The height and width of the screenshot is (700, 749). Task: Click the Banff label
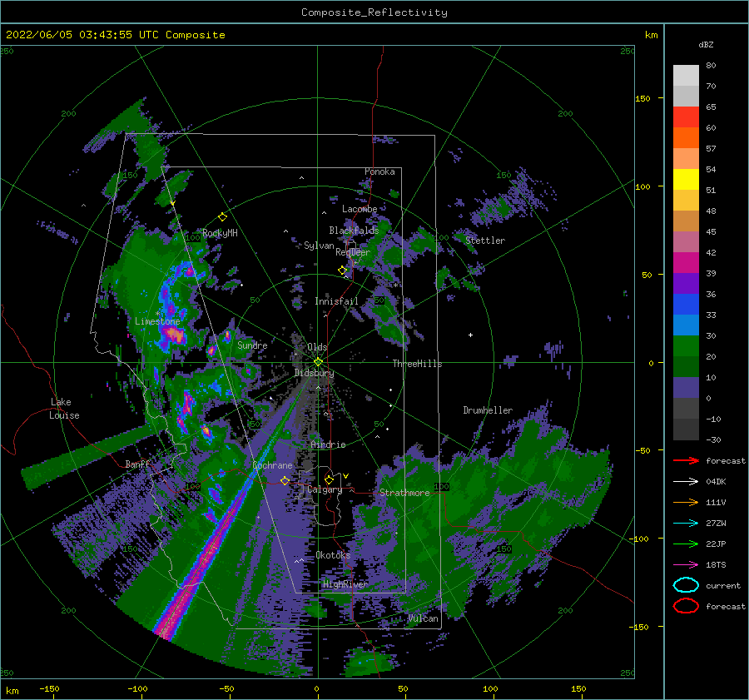[x=137, y=464]
